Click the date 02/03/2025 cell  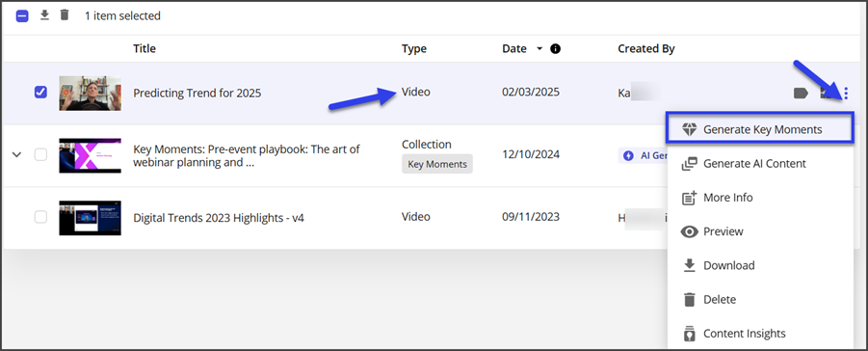(x=531, y=92)
